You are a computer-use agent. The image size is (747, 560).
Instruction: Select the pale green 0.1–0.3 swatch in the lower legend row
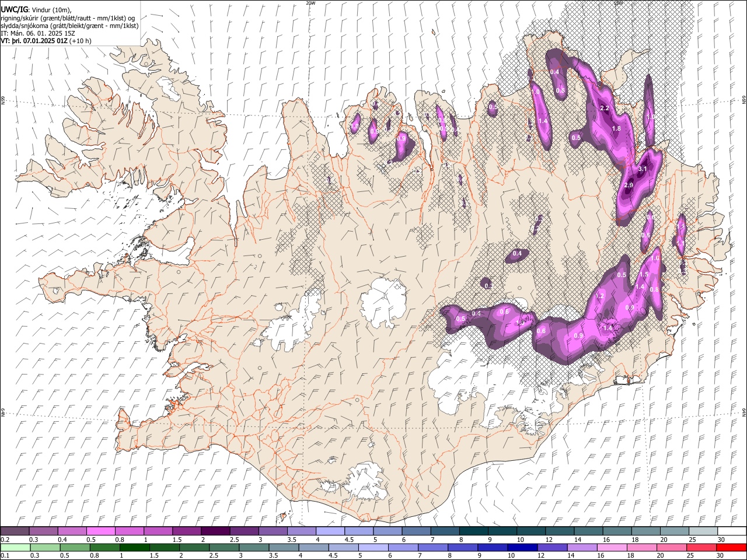(15, 547)
